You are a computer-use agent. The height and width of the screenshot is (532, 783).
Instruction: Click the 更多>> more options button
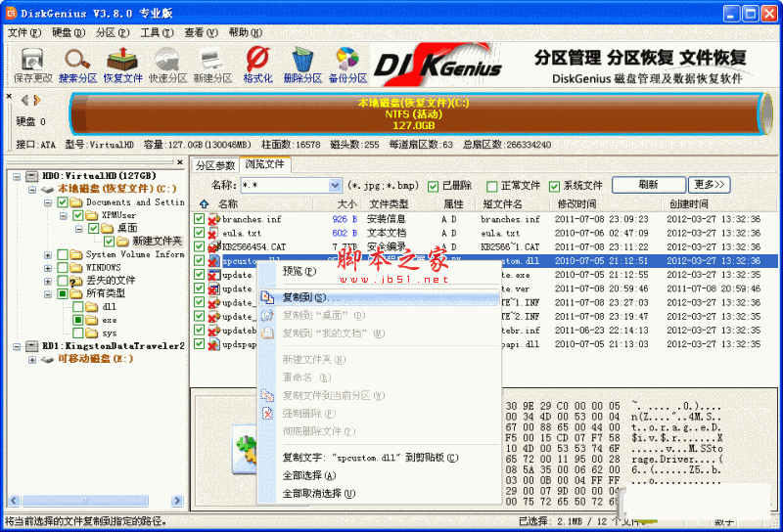(x=709, y=185)
